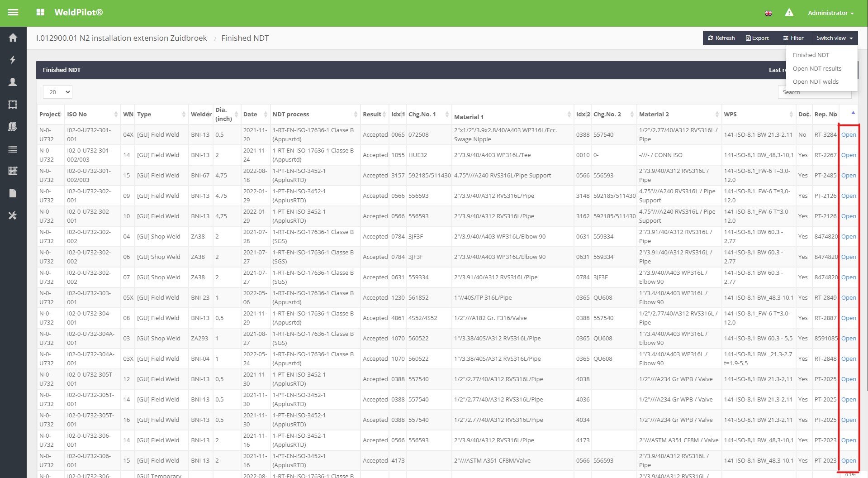868x478 pixels.
Task: Open the user profile sidebar icon
Action: pos(13,82)
